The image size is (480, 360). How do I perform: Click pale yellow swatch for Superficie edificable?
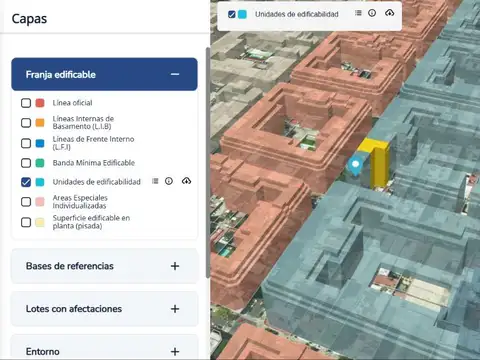coord(40,222)
